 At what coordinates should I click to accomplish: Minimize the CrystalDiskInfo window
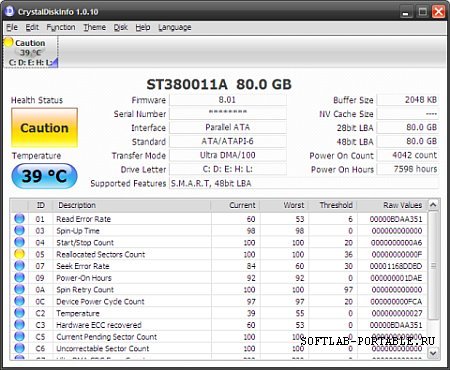[405, 12]
